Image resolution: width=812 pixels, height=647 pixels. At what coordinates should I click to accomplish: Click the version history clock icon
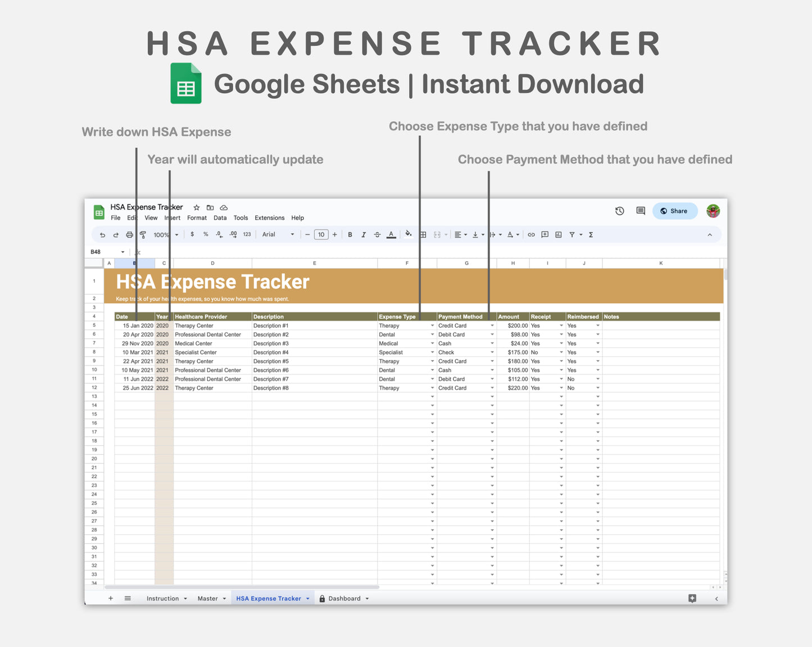[619, 211]
